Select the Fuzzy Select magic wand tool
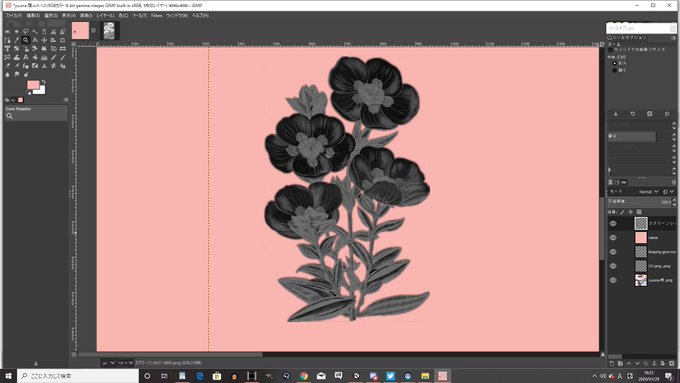The image size is (680, 383). pyautogui.click(x=35, y=32)
